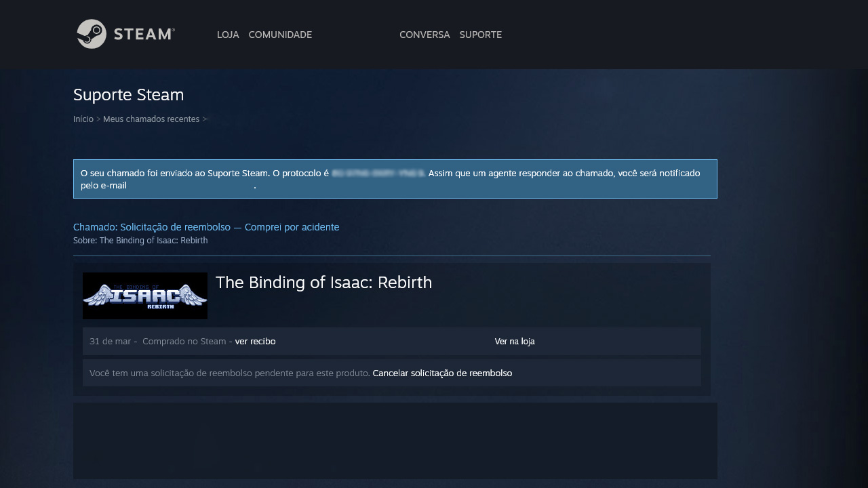Open the COMUNIDADE menu
Viewport: 868px width, 488px height.
pos(280,35)
